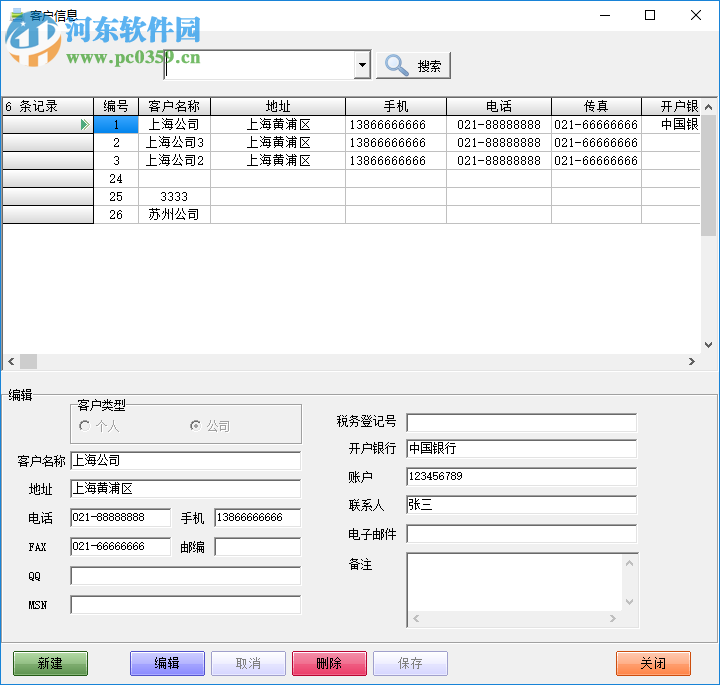Screen dimensions: 720x685
Task: Click the 中国银 cell in the first row
Action: [x=671, y=124]
